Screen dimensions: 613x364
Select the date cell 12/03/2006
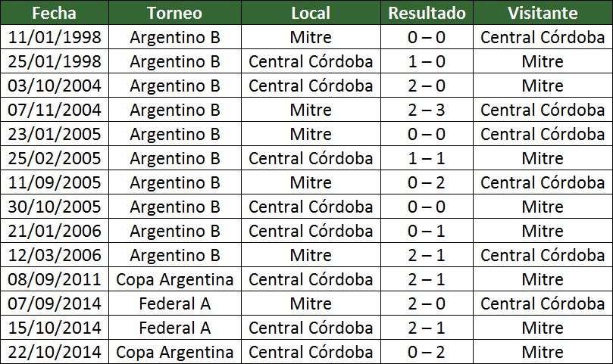click(54, 255)
